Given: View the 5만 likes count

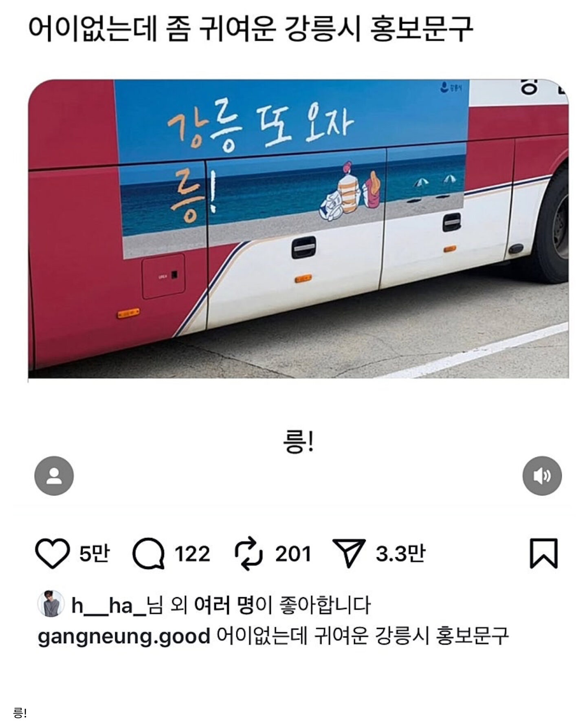Looking at the screenshot, I should pos(95,554).
